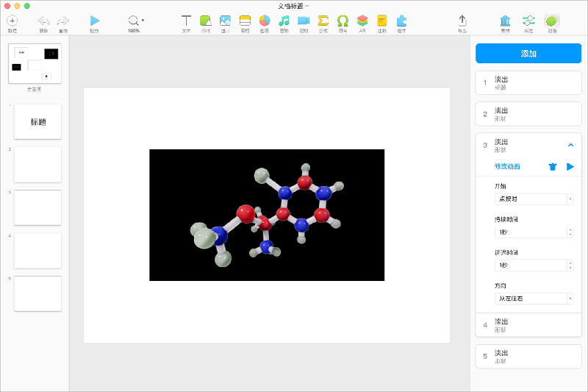Click the blue Add (添加) button
The image size is (588, 392).
point(528,54)
